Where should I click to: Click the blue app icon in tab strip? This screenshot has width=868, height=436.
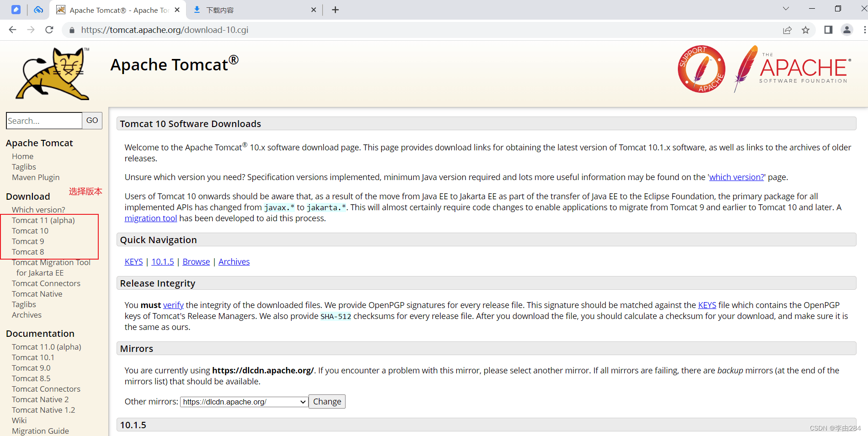16,10
